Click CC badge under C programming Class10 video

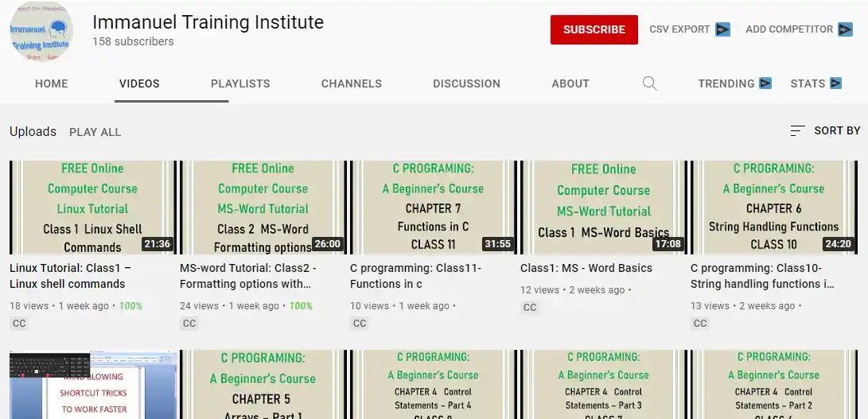coord(700,324)
